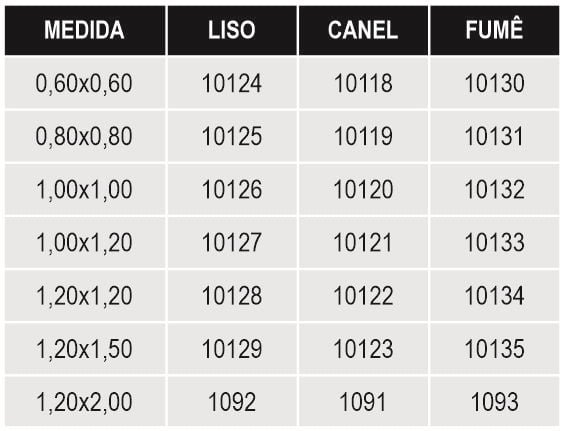Select the 0,80x0,80 measurement cell

coord(85,136)
